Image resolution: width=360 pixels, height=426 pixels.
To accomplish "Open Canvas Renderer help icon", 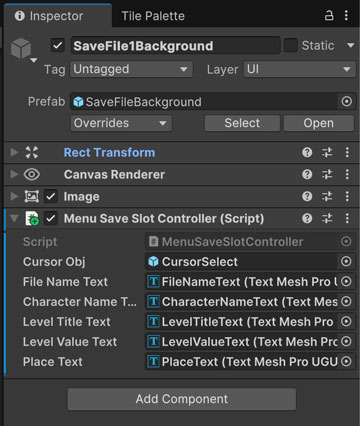I will [x=307, y=174].
